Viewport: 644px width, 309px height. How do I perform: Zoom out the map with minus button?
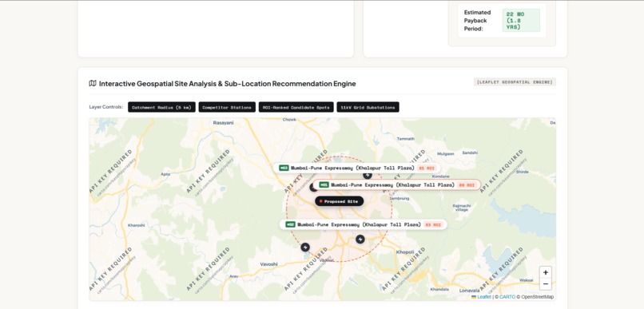tap(546, 284)
